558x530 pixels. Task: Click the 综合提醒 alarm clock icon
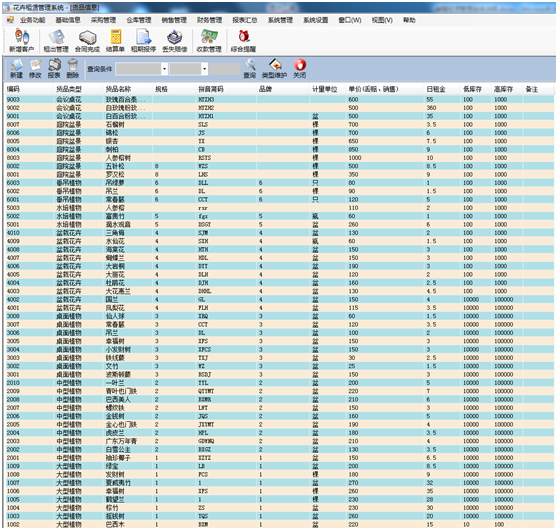(x=243, y=41)
